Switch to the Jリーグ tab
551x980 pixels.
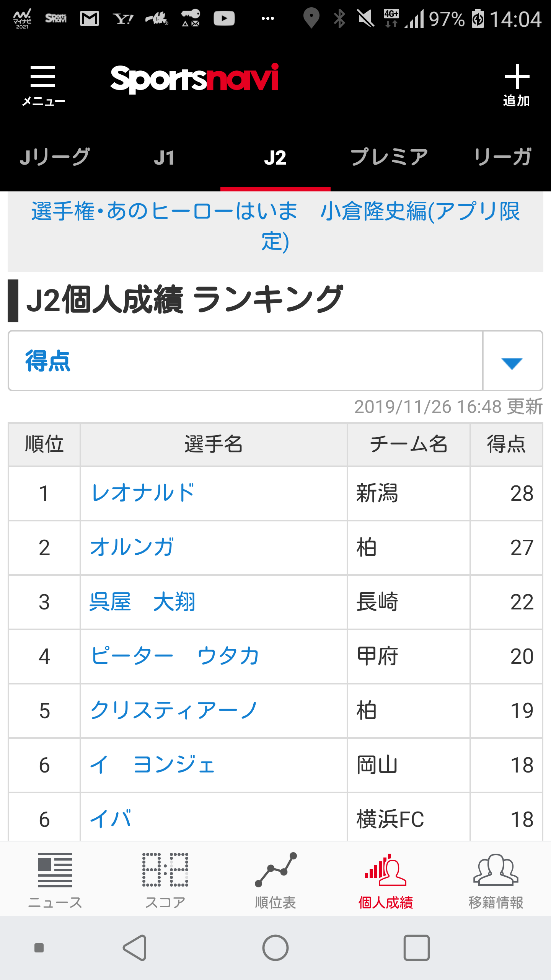coord(55,158)
